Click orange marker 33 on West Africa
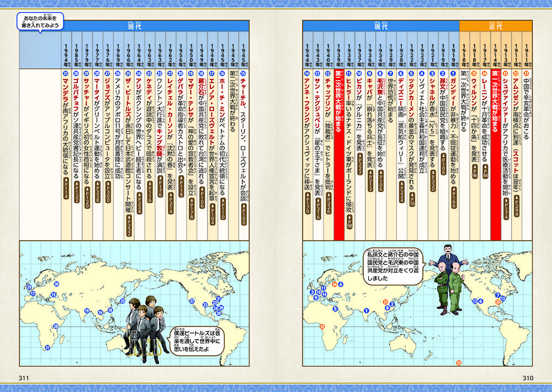Image resolution: width=552 pixels, height=392 pixels. click(x=322, y=328)
